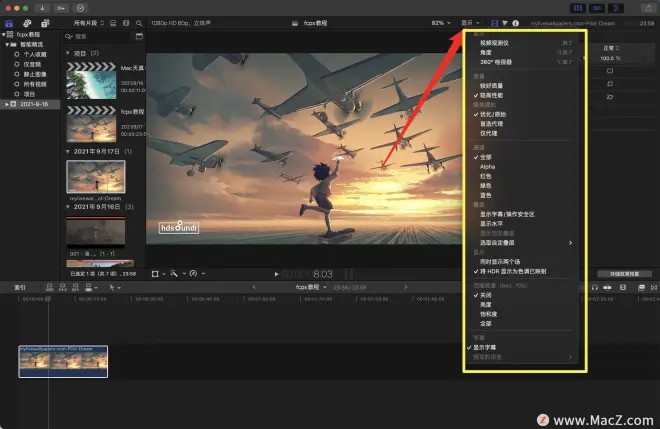The image size is (660, 429).
Task: Click the keyword editor key icon
Action: tap(61, 8)
